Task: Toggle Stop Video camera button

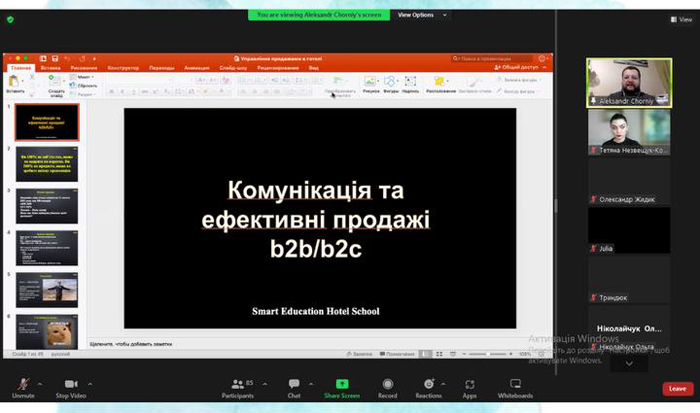Action: (71, 384)
